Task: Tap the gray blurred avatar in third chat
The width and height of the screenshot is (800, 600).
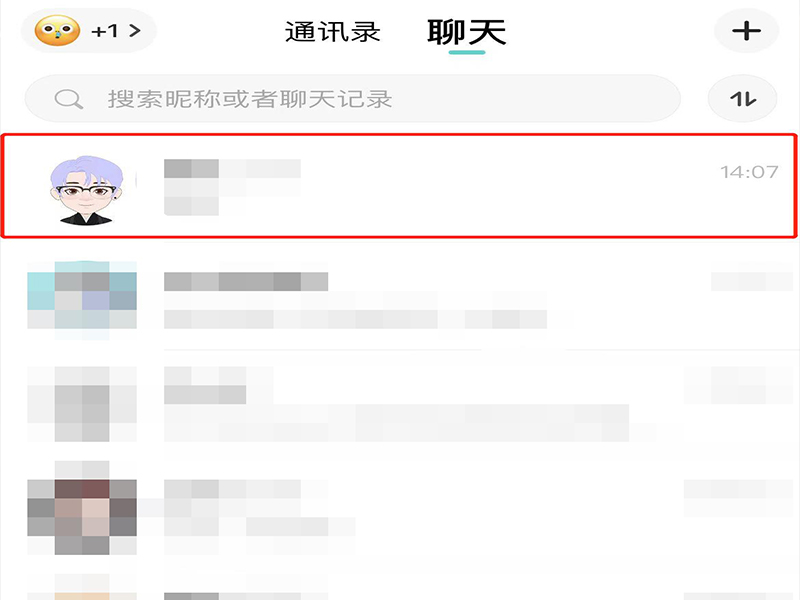Action: pyautogui.click(x=82, y=404)
